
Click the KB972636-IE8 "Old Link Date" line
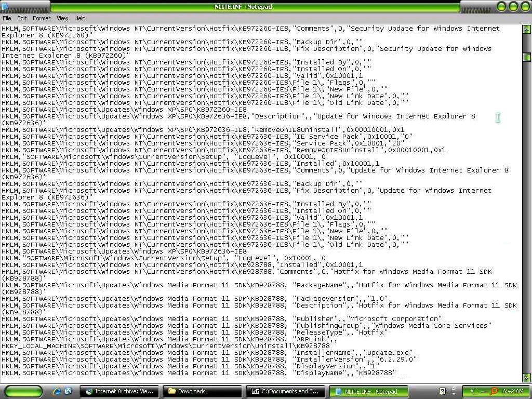pos(205,245)
